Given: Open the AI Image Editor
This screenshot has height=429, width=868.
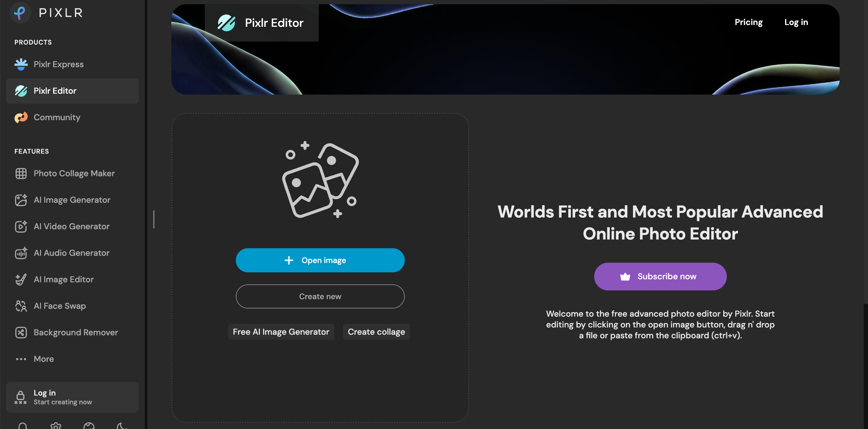Looking at the screenshot, I should (x=72, y=279).
